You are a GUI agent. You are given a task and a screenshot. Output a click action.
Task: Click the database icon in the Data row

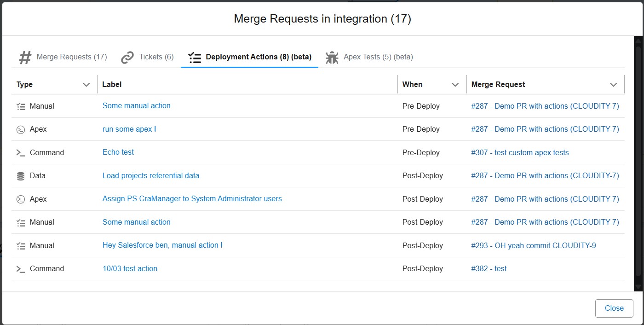coord(21,176)
